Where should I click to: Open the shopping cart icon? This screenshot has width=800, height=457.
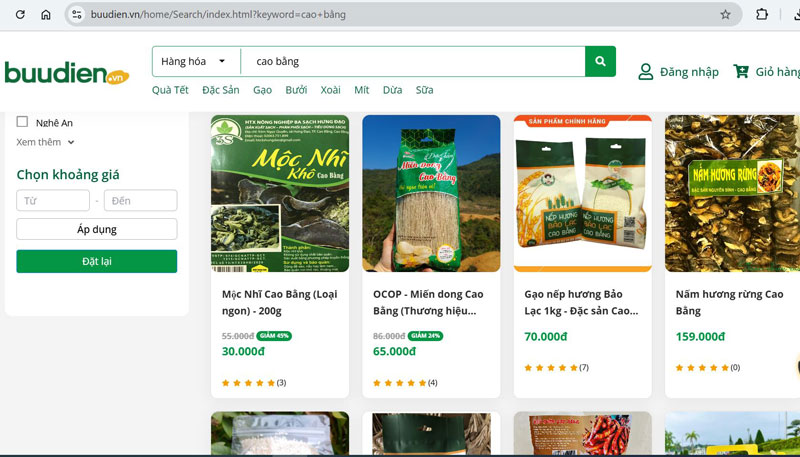pos(741,72)
